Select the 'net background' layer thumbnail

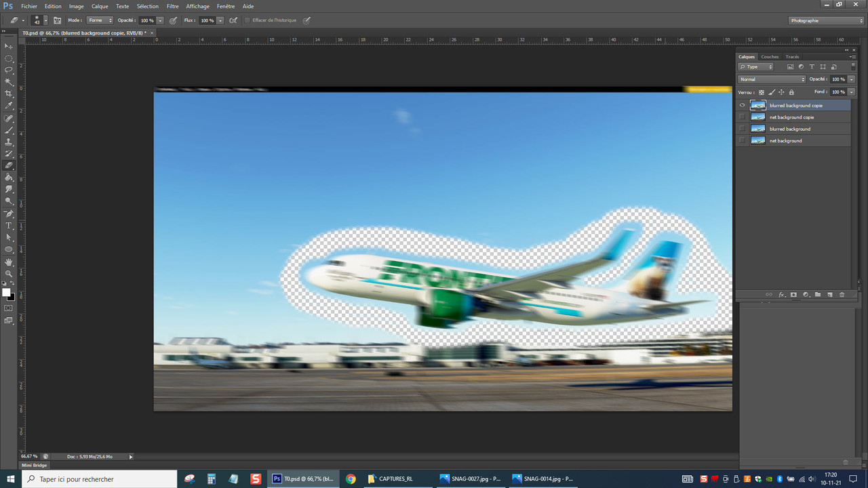point(758,140)
